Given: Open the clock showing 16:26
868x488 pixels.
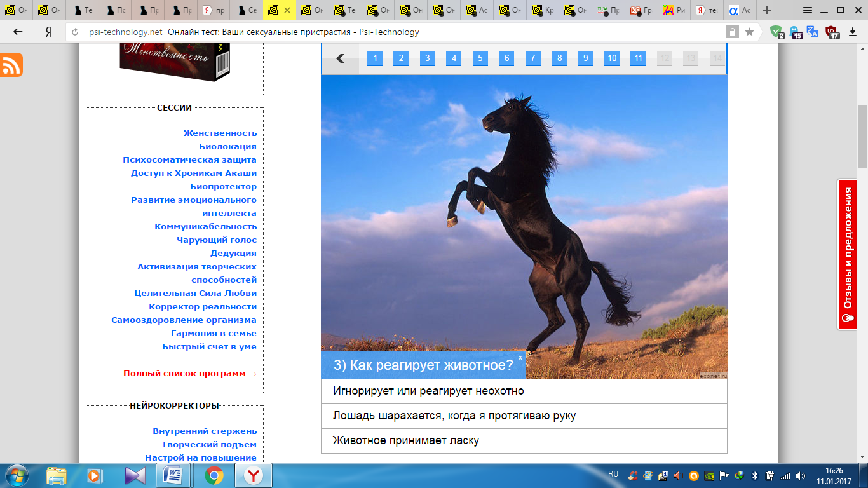Looking at the screenshot, I should coord(834,471).
